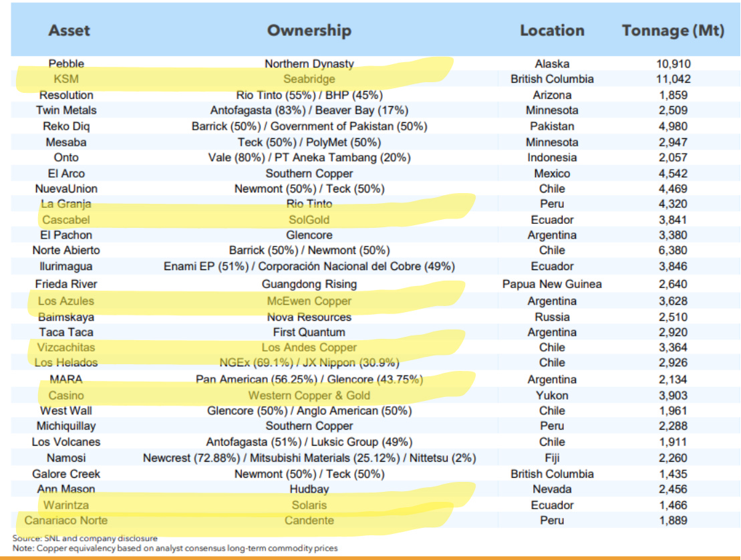Click the Location column header

point(552,30)
